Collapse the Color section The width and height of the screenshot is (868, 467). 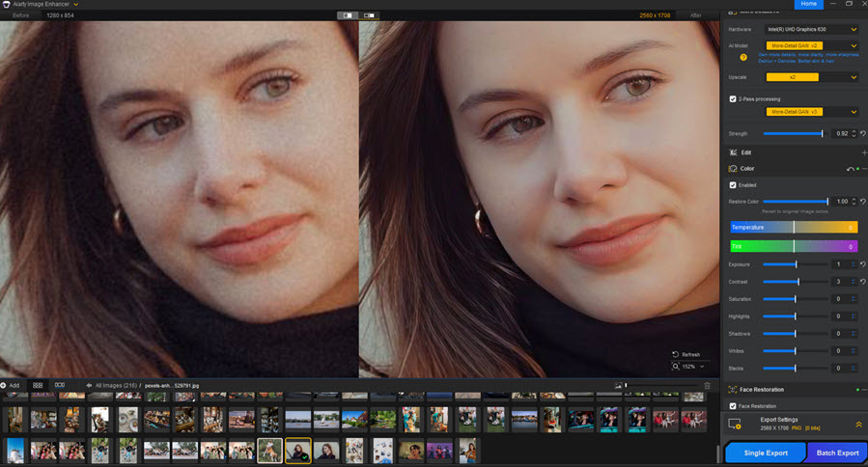pos(865,169)
